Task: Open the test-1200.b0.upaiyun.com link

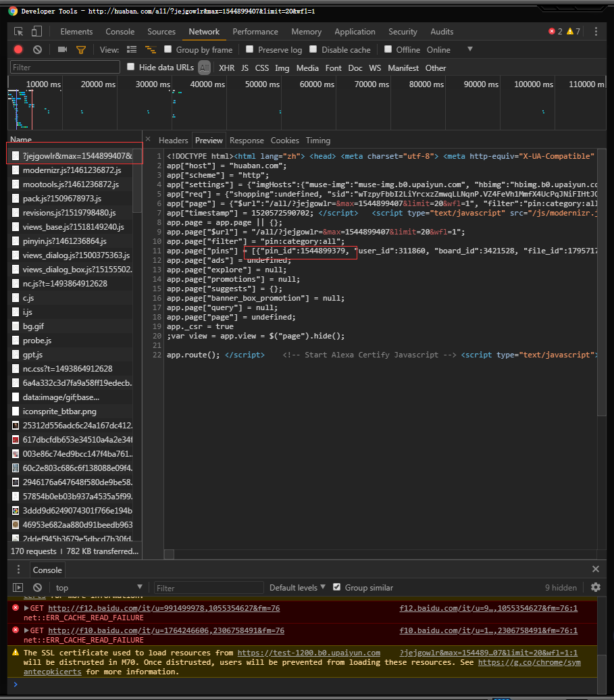Action: click(308, 653)
